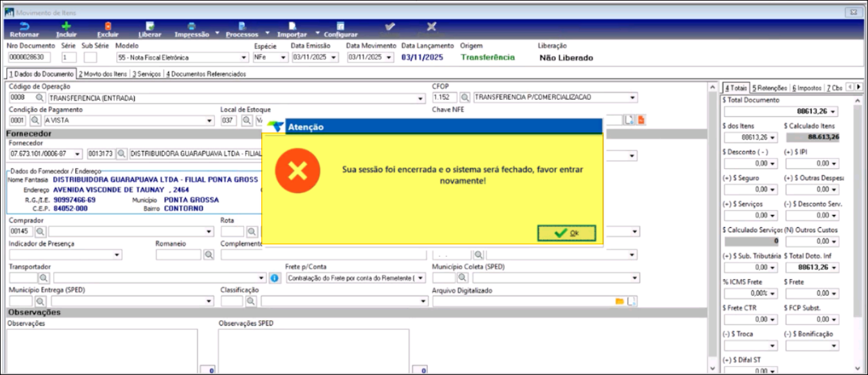Click the green Incluir plus icon
Viewport: 868px width, 375px height.
pos(66,26)
